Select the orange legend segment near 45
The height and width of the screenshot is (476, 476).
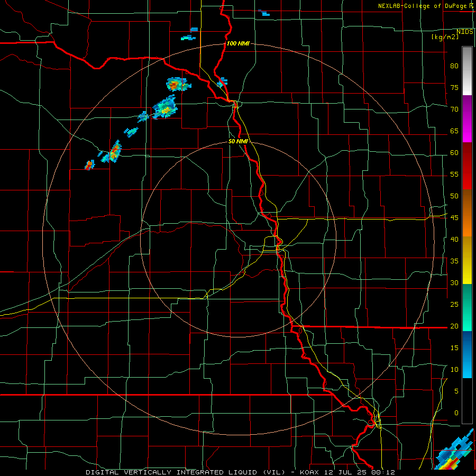click(467, 225)
